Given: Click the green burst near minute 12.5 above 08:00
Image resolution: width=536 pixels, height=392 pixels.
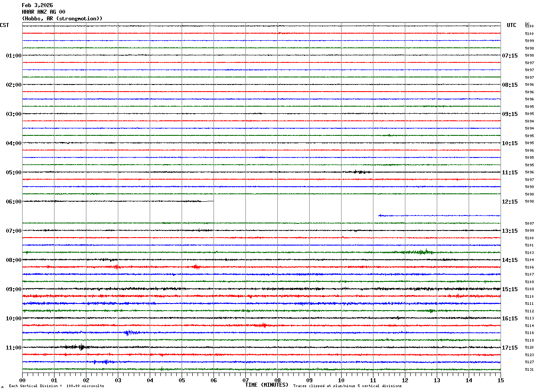Looking at the screenshot, I should pos(416,252).
